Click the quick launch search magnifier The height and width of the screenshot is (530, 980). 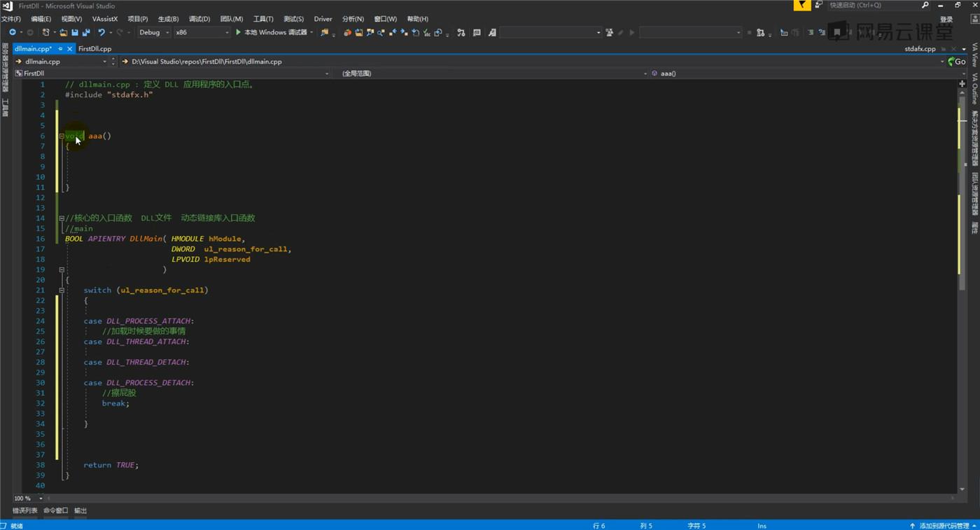pyautogui.click(x=925, y=6)
